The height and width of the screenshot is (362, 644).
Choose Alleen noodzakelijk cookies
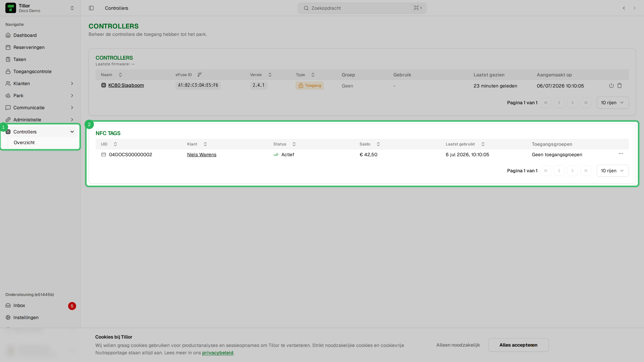click(458, 345)
